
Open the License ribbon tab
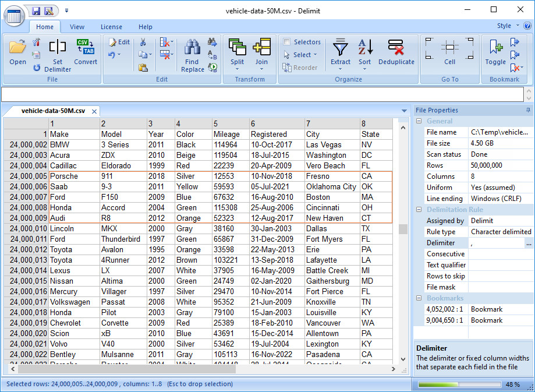tap(111, 27)
